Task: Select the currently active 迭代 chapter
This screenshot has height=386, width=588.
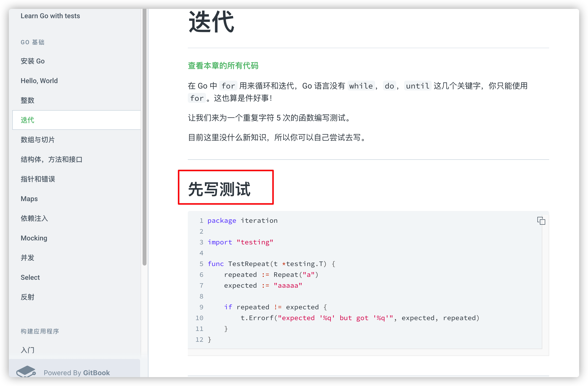Action: click(28, 120)
